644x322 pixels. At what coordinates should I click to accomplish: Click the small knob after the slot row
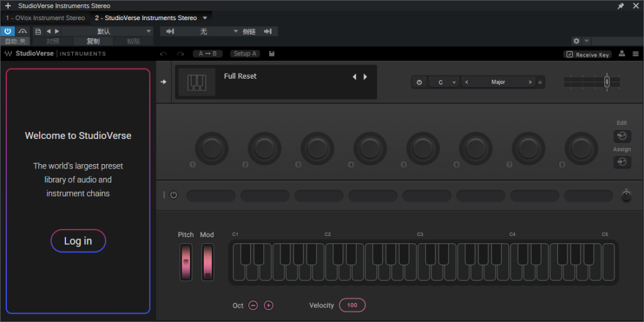click(x=626, y=196)
